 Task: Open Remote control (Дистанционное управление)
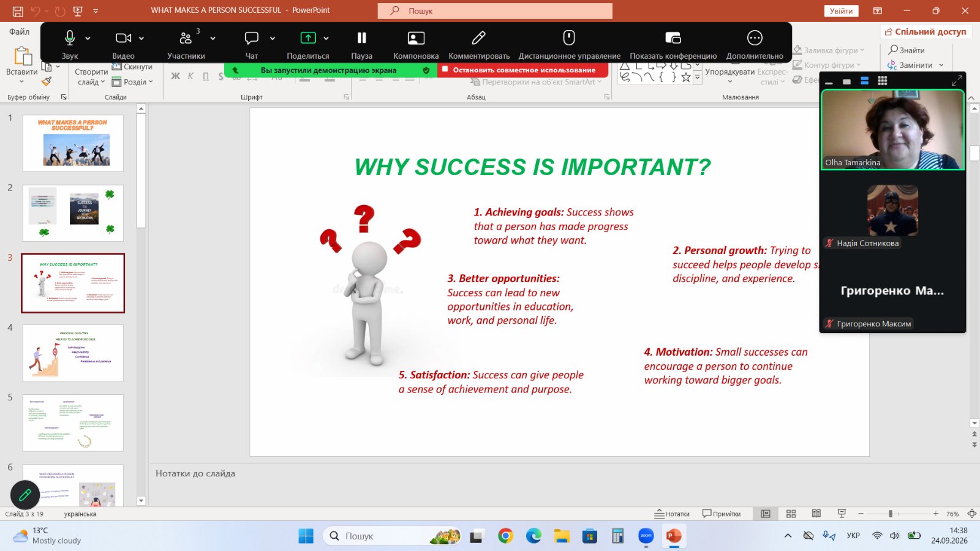(x=569, y=45)
